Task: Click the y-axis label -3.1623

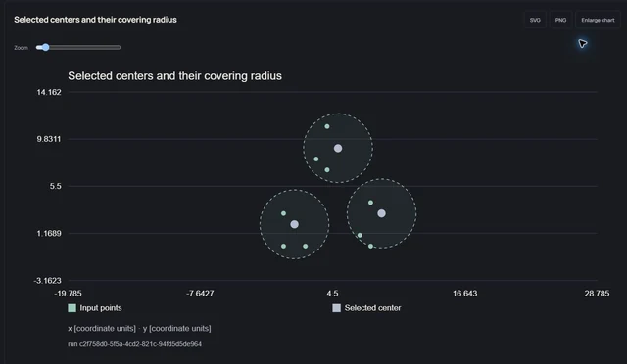Action: 48,281
